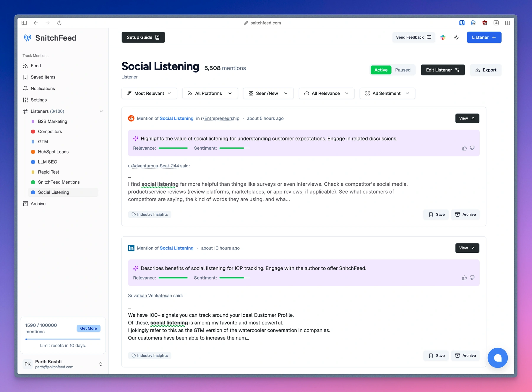The width and height of the screenshot is (532, 392).
Task: Archive the LinkedIn mention
Action: pyautogui.click(x=465, y=355)
